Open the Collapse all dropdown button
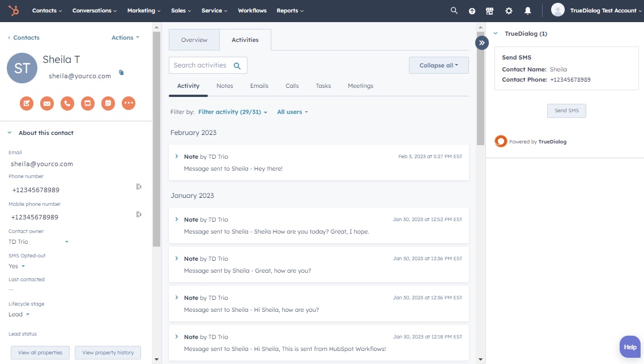This screenshot has height=364, width=644. [438, 65]
